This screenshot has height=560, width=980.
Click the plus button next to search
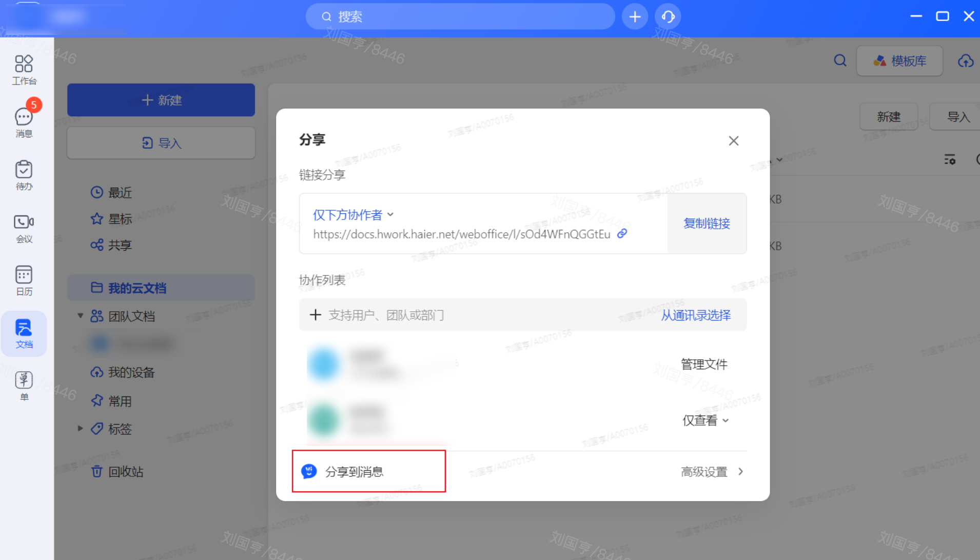[635, 17]
